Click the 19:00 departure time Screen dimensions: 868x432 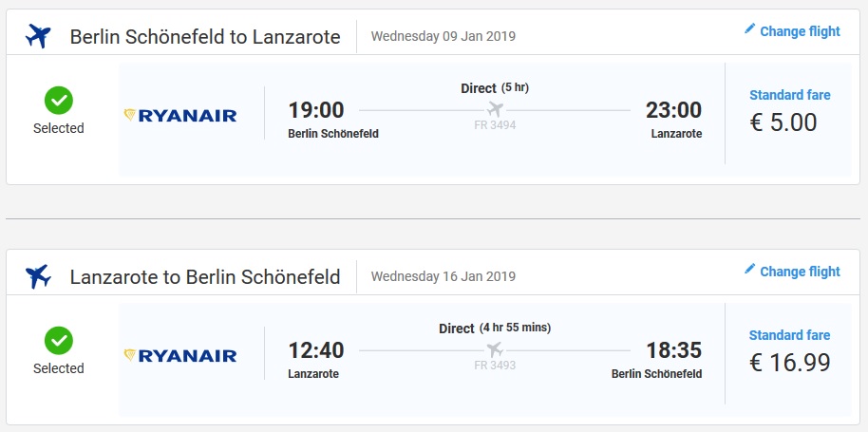tap(316, 110)
